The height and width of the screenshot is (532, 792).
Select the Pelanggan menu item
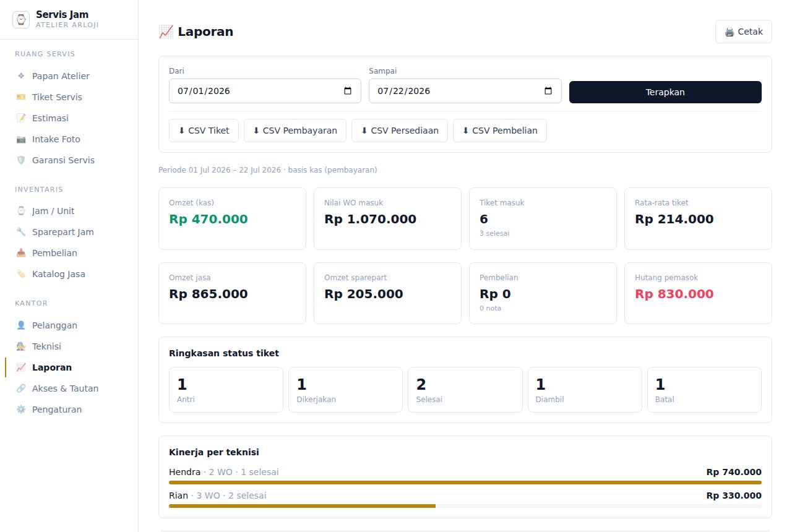coord(69,325)
